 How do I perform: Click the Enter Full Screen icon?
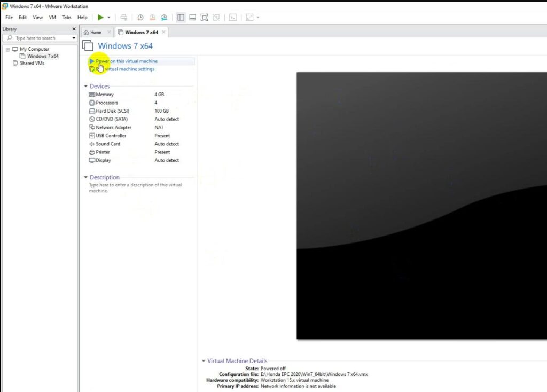click(205, 17)
